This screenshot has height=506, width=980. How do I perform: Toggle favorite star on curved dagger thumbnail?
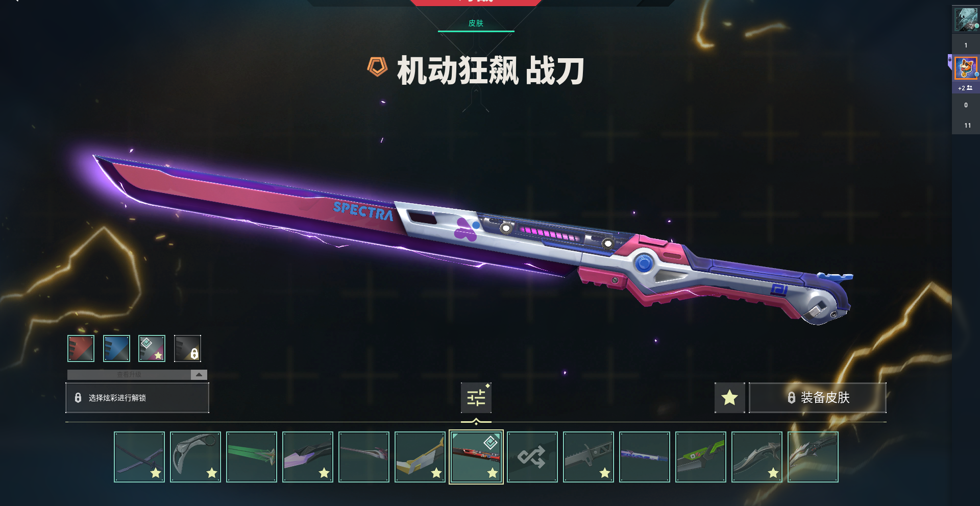pos(773,473)
